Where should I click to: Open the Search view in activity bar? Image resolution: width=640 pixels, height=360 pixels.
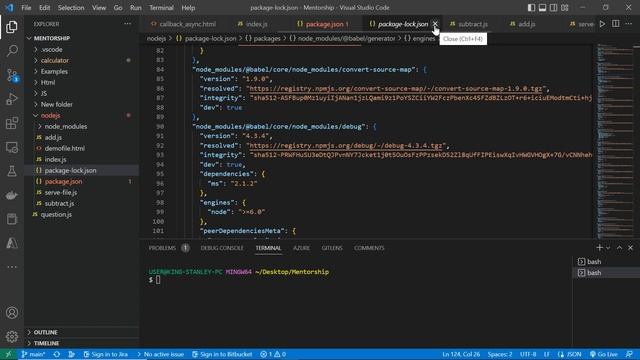pos(12,51)
